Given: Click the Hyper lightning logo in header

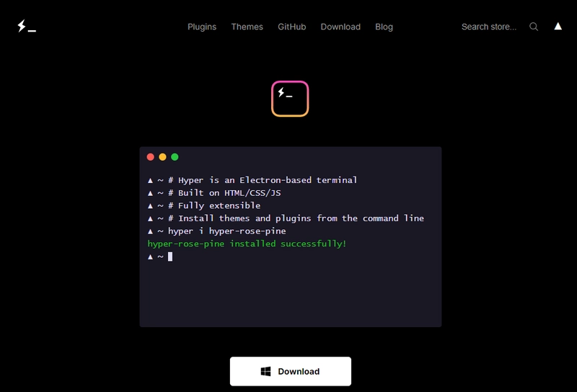Looking at the screenshot, I should [x=27, y=26].
